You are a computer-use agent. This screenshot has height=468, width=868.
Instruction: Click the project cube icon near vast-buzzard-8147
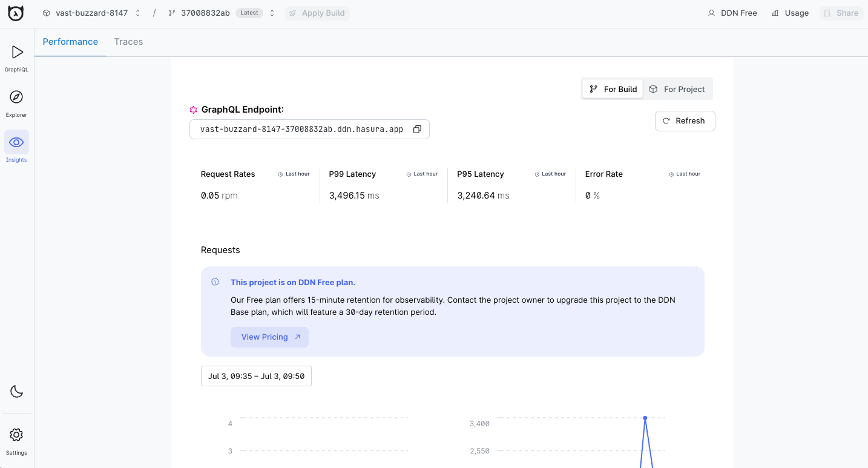pyautogui.click(x=47, y=13)
